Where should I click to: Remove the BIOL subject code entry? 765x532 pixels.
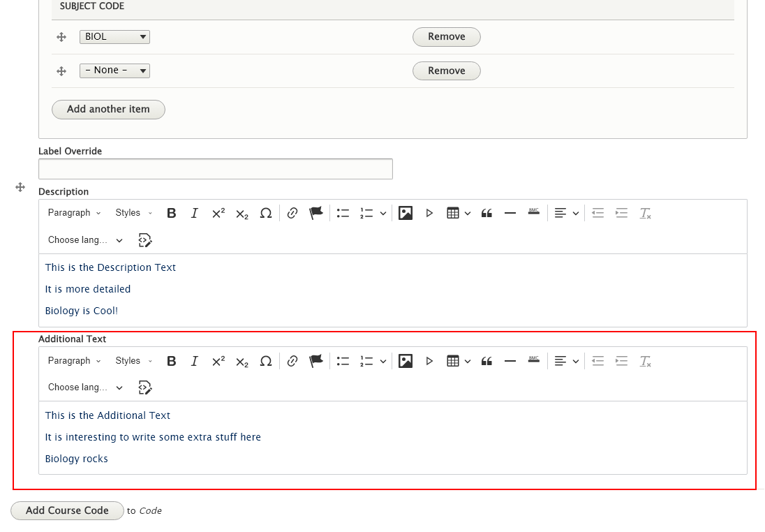click(446, 37)
